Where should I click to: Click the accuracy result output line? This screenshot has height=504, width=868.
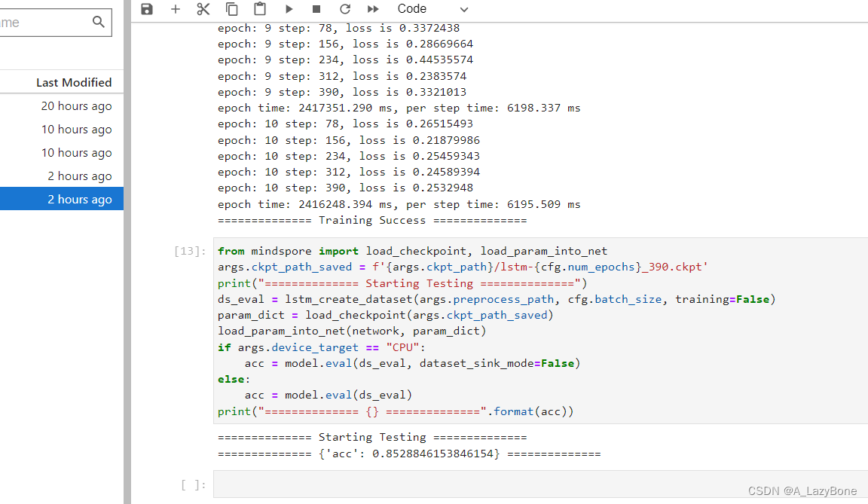(409, 454)
